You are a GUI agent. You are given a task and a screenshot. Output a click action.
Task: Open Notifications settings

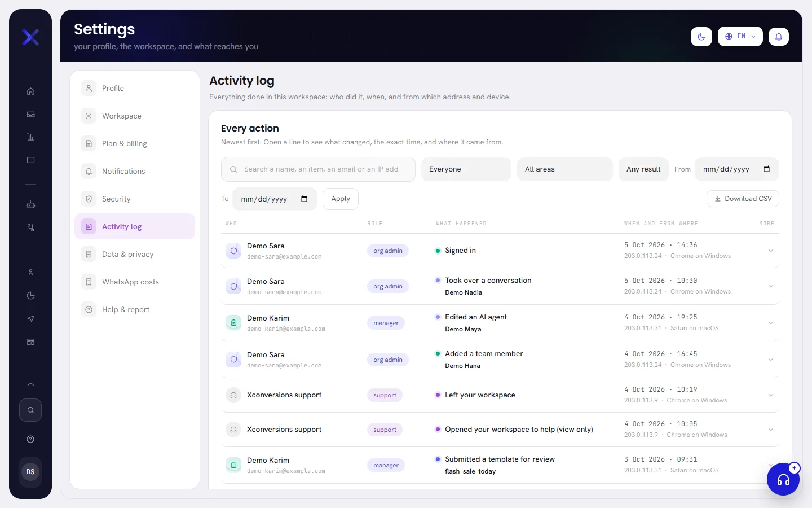tap(135, 171)
